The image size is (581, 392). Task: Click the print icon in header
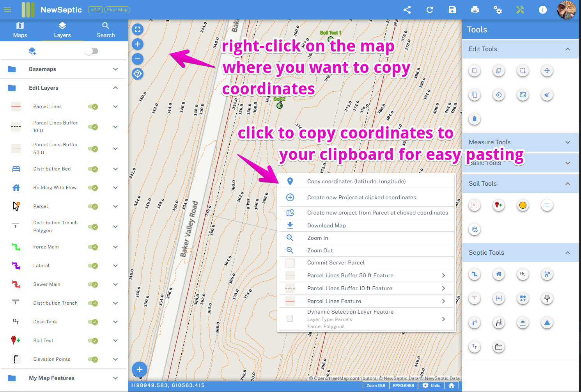pyautogui.click(x=475, y=10)
